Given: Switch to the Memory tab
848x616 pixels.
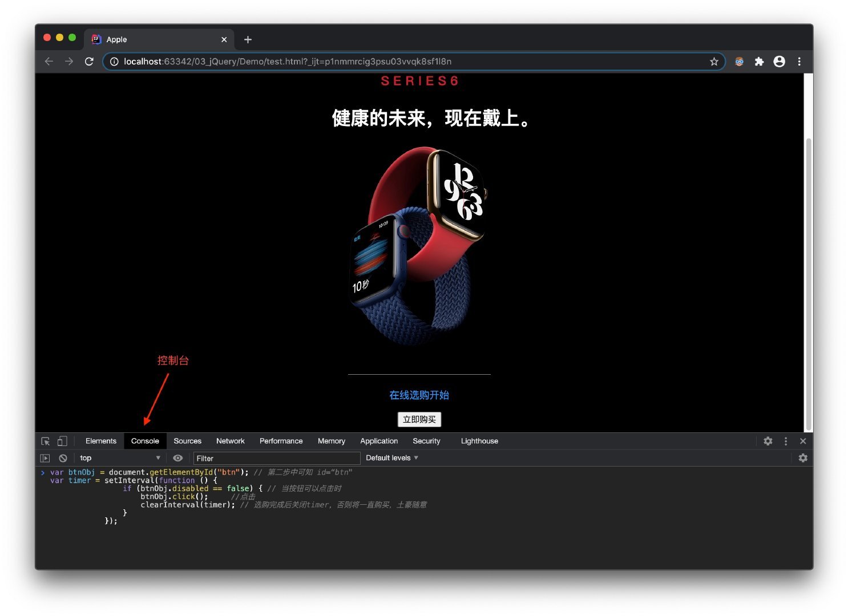Looking at the screenshot, I should click(332, 441).
